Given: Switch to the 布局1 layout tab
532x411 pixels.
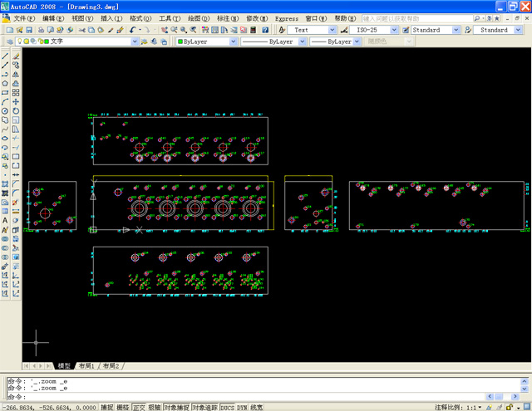Looking at the screenshot, I should [86, 366].
